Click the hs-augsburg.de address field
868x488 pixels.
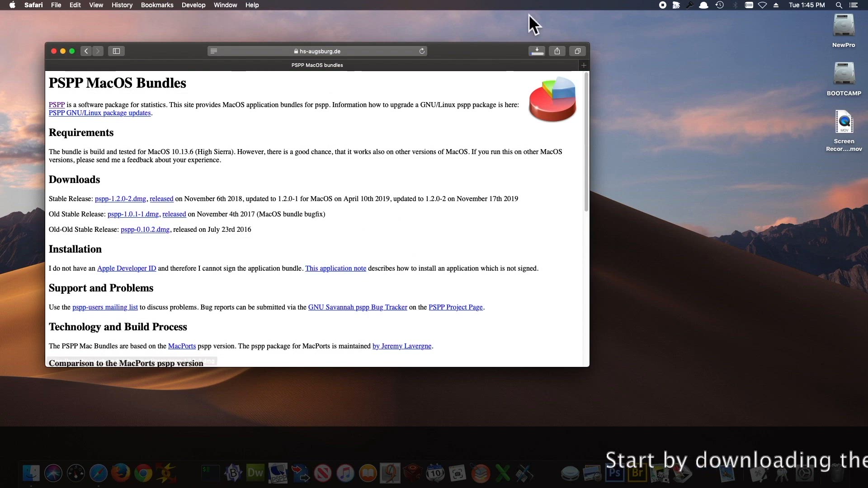(317, 51)
